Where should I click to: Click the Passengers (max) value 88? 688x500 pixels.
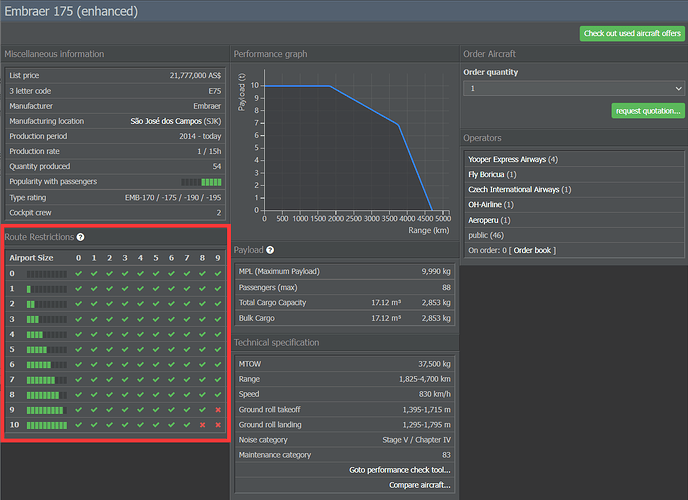point(446,288)
